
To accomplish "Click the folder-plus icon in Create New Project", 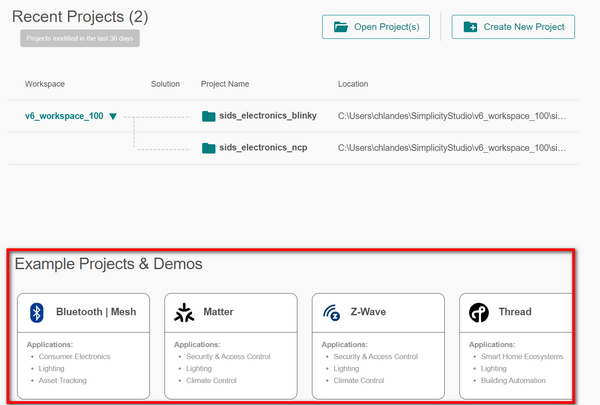I will point(470,27).
